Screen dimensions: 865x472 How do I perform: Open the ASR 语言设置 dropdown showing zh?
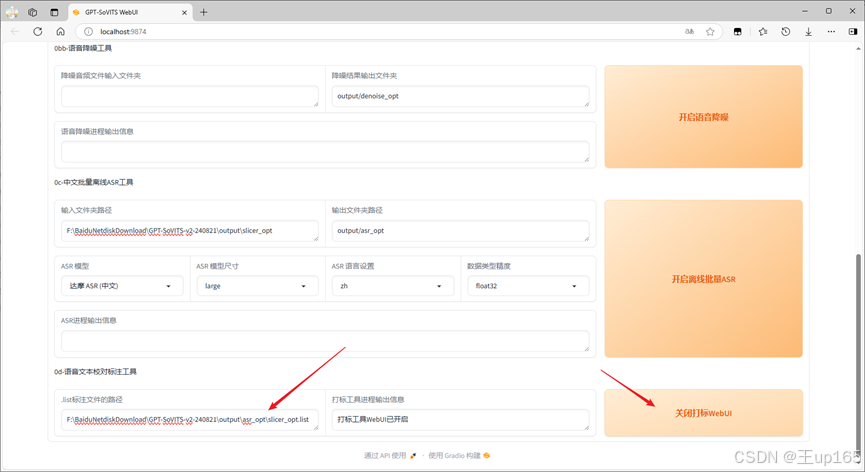tap(393, 286)
